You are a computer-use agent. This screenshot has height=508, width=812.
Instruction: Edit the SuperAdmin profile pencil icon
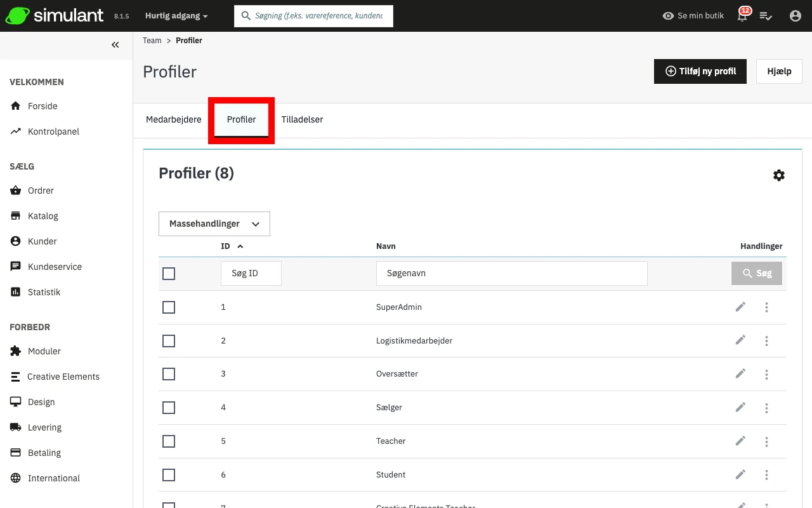[740, 307]
